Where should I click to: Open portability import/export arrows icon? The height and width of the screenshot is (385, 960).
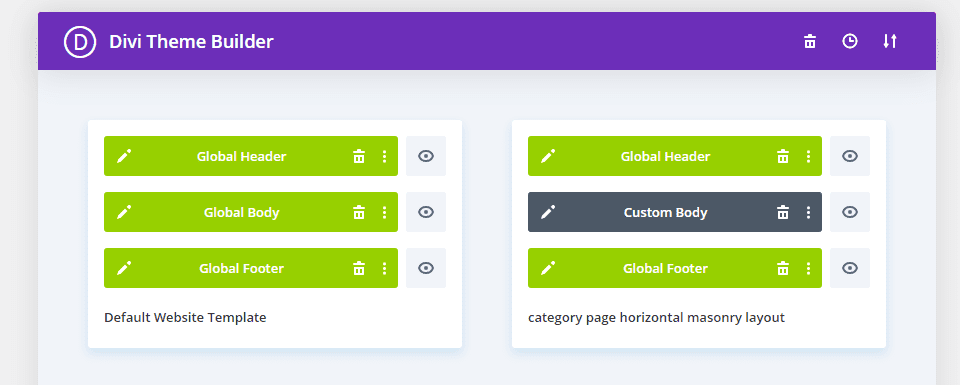(x=890, y=42)
